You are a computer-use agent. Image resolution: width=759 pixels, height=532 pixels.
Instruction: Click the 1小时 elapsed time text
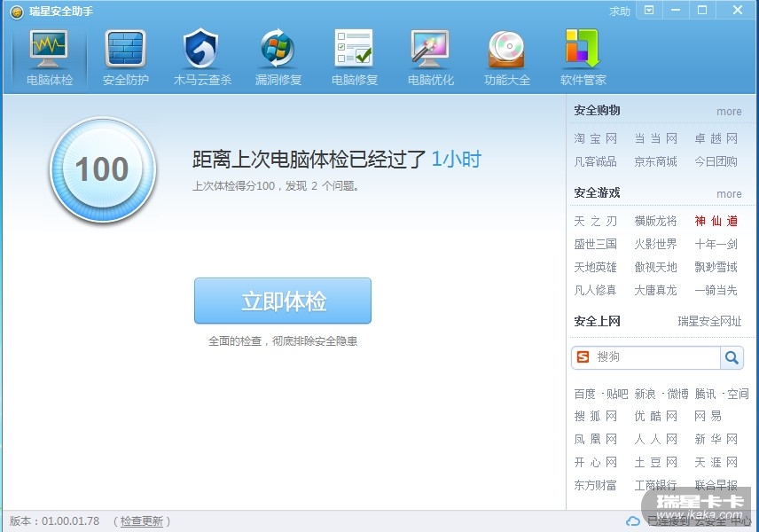tap(456, 160)
